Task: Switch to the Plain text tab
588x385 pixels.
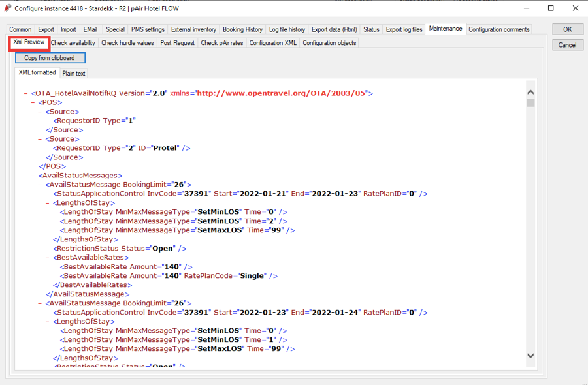Action: [x=74, y=73]
